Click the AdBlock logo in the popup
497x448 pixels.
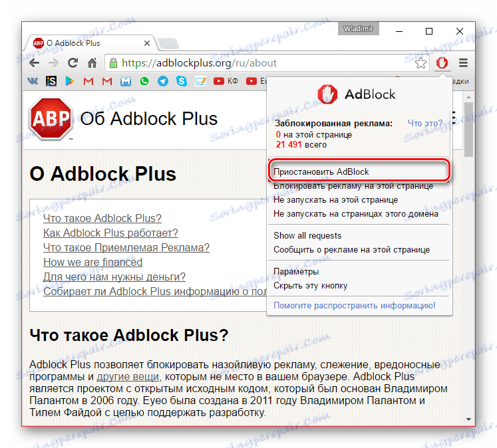click(357, 94)
